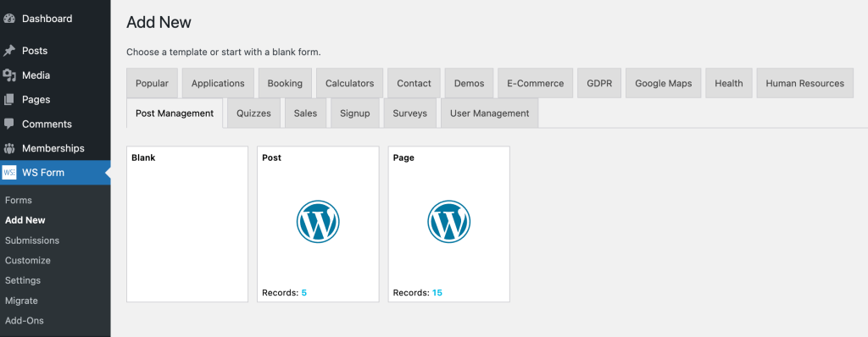
Task: Switch to the Applications tab
Action: [x=218, y=83]
